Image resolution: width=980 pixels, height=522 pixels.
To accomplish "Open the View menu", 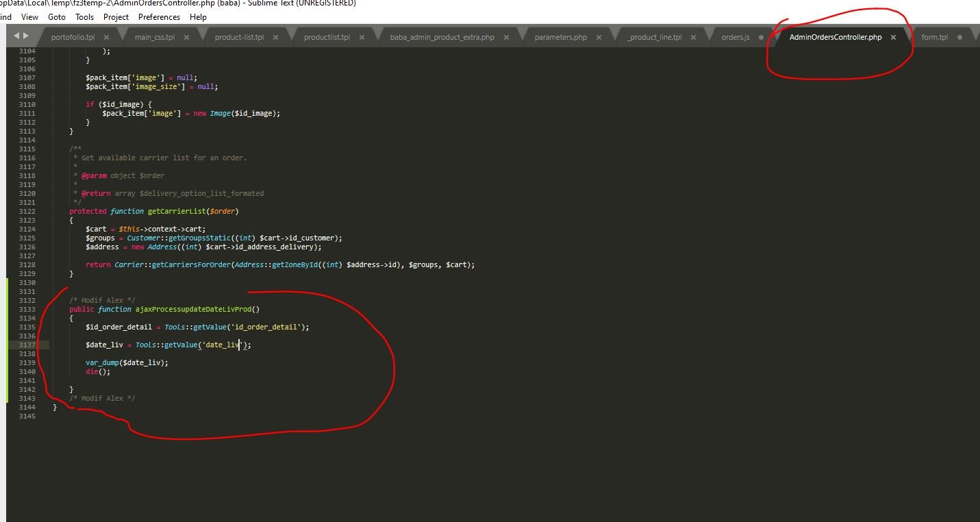I will click(30, 17).
